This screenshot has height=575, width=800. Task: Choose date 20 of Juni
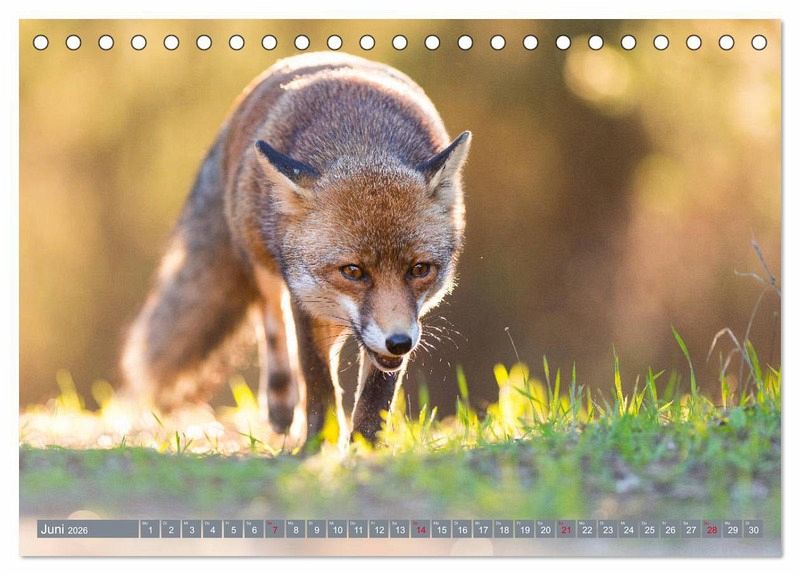click(x=545, y=529)
